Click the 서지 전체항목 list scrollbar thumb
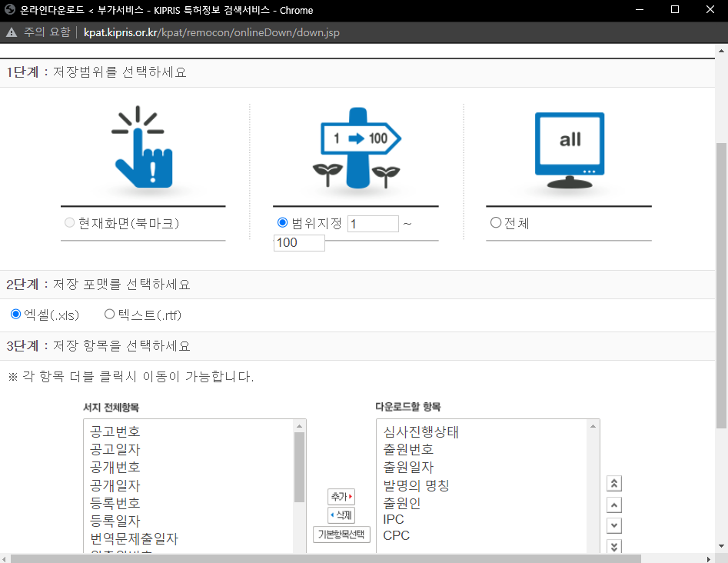 coord(300,467)
